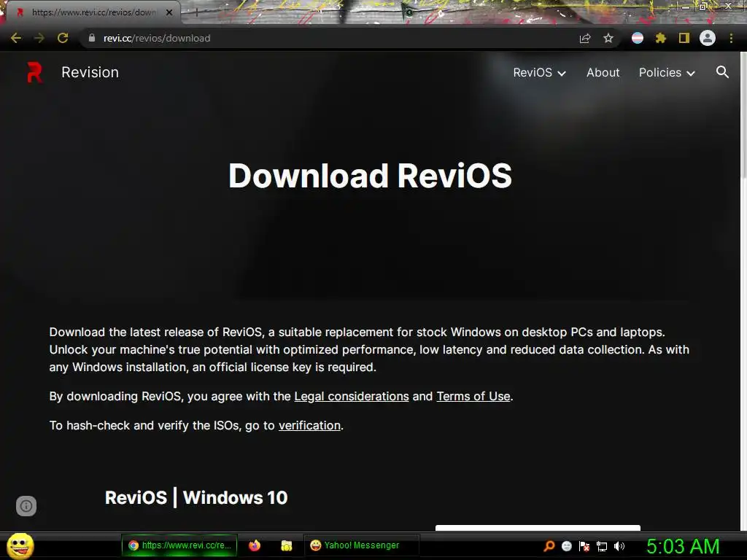Click the red Revision logo
747x560 pixels.
click(34, 72)
